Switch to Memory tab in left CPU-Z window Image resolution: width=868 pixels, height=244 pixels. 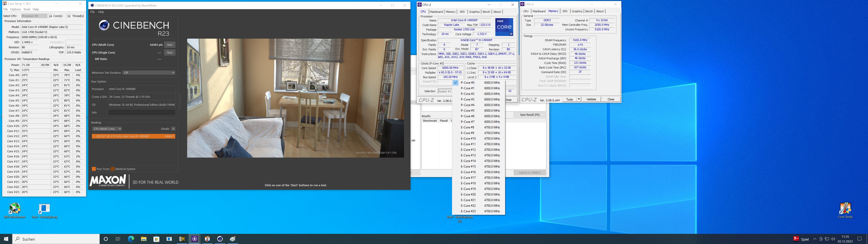450,12
